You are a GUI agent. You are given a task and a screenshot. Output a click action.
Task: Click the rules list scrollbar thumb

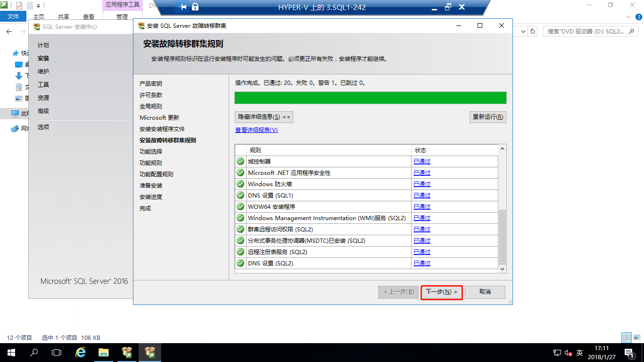502,237
